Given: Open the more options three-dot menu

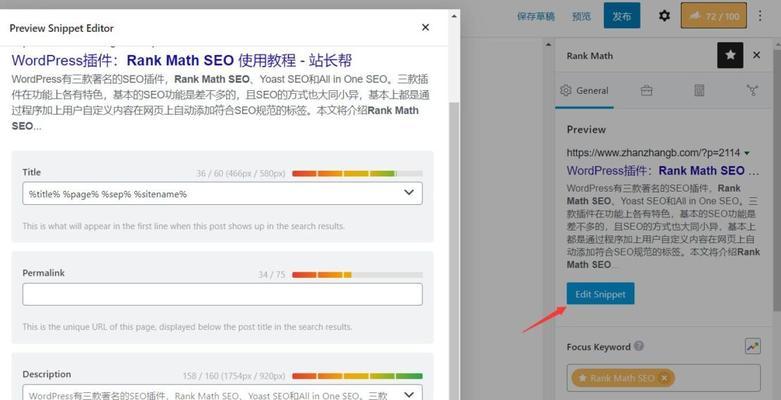Looking at the screenshot, I should tap(760, 16).
